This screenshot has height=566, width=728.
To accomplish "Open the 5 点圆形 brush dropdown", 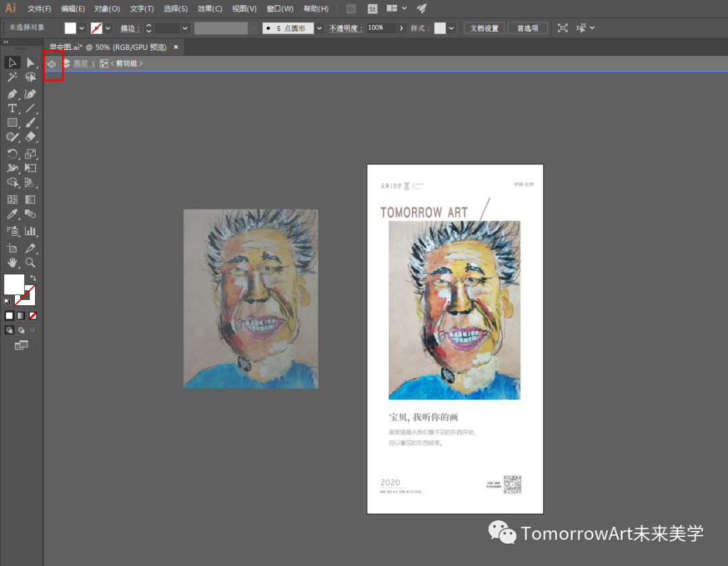I will point(320,28).
